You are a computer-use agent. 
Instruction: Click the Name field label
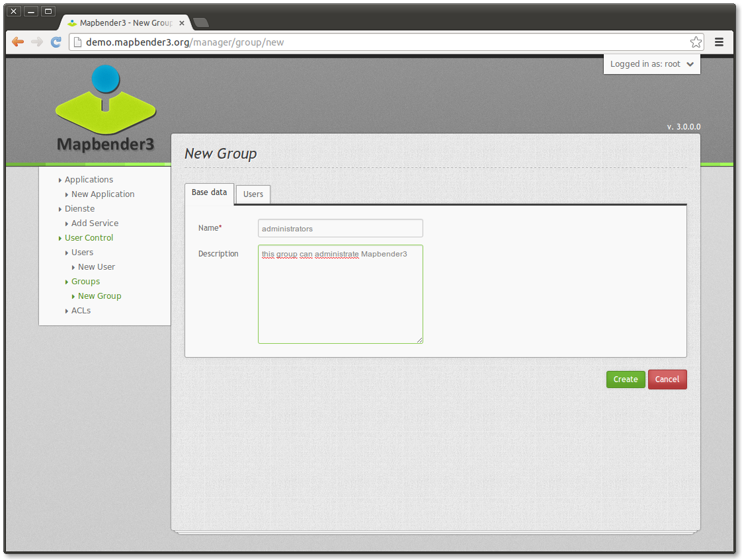click(210, 228)
